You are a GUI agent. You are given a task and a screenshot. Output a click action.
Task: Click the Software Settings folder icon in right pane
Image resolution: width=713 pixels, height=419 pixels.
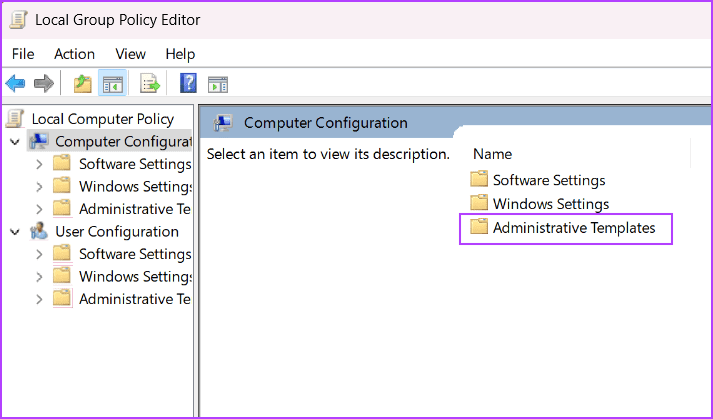(x=479, y=180)
